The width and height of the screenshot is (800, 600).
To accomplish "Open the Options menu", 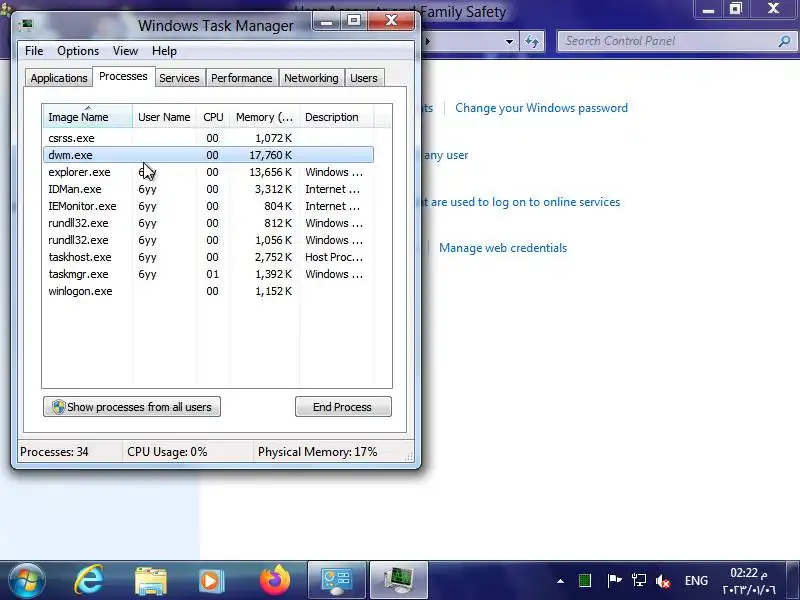I will (78, 51).
